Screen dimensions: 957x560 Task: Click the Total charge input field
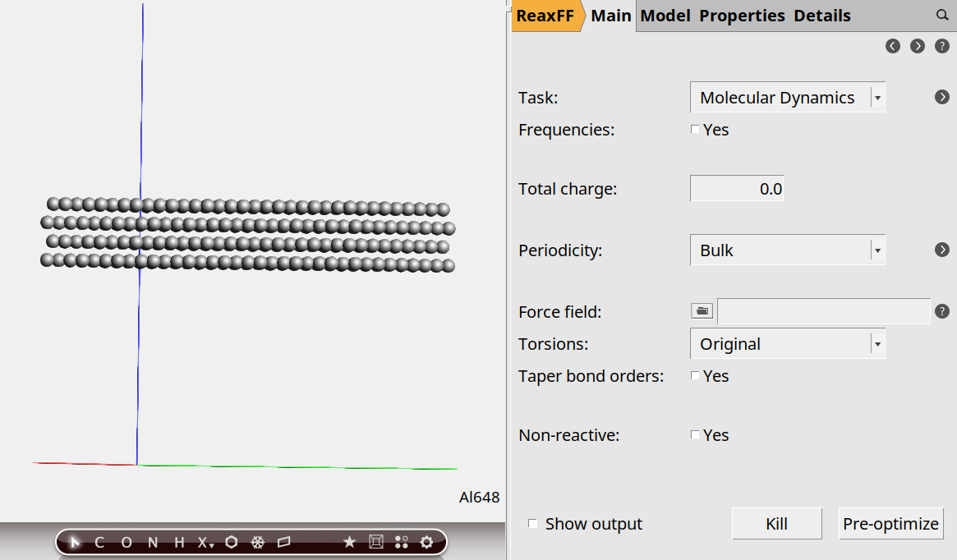[737, 189]
